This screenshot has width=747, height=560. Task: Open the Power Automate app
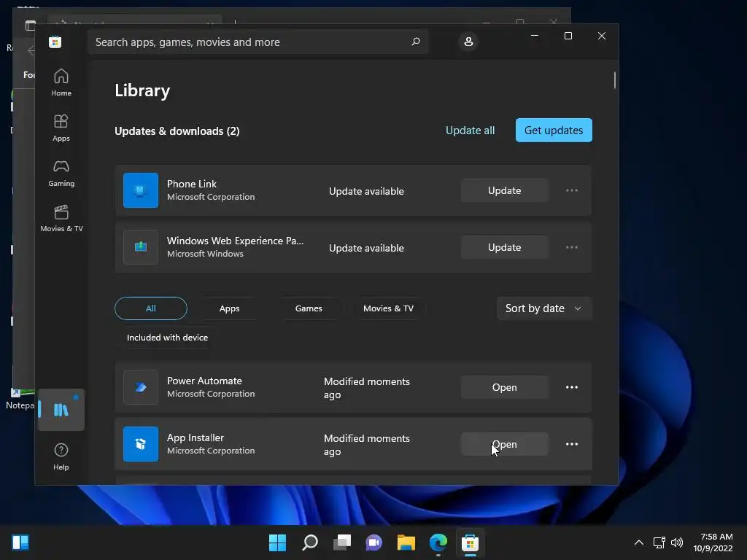coord(505,387)
